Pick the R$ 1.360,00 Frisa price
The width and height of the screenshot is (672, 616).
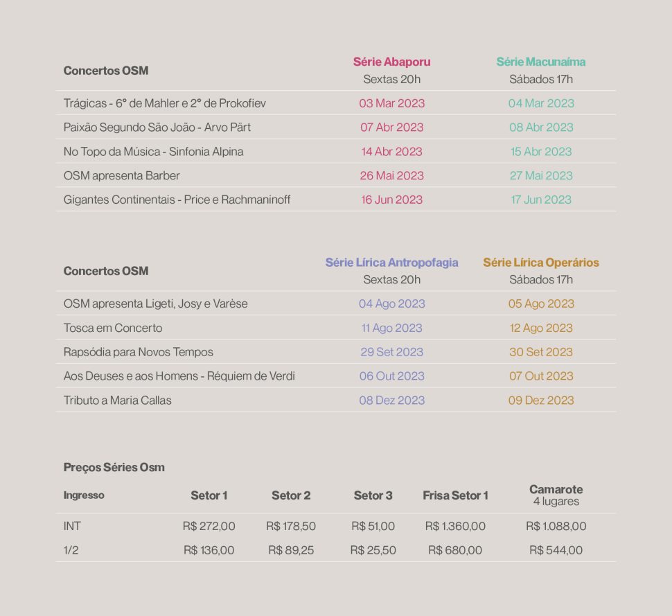[x=455, y=526]
